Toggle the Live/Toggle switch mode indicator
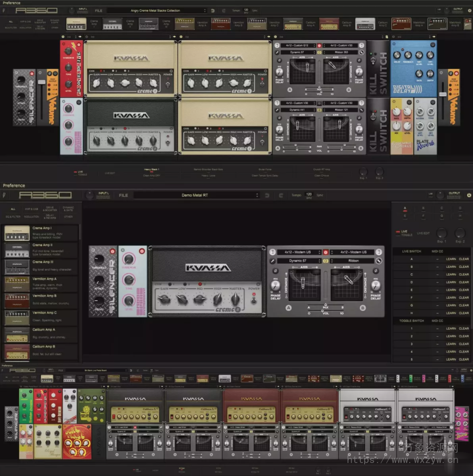This screenshot has width=473, height=476. (x=398, y=231)
